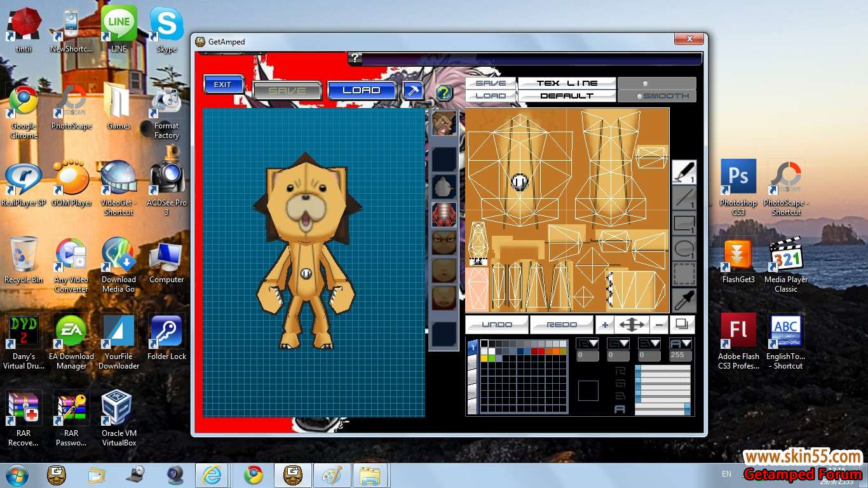Open Adobe Flash CS3 desktop icon
The height and width of the screenshot is (488, 868).
pyautogui.click(x=738, y=341)
